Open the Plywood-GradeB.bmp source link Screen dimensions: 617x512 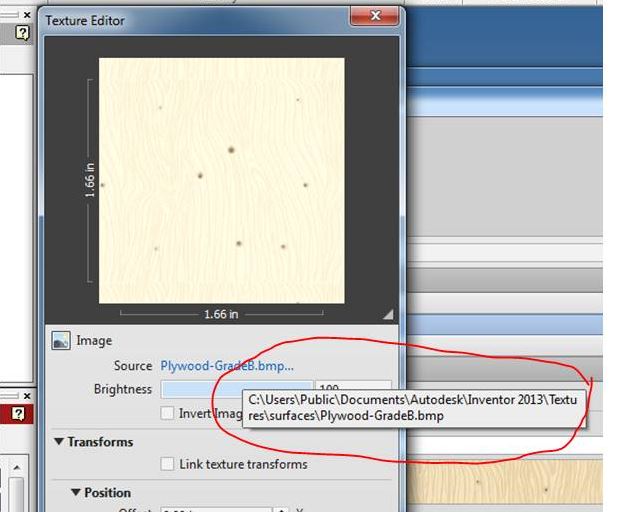[227, 366]
